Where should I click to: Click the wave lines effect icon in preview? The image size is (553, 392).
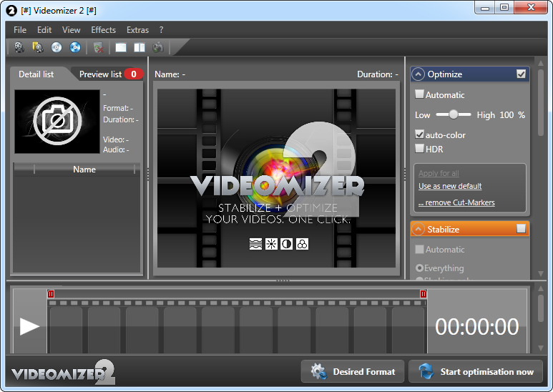[x=255, y=244]
